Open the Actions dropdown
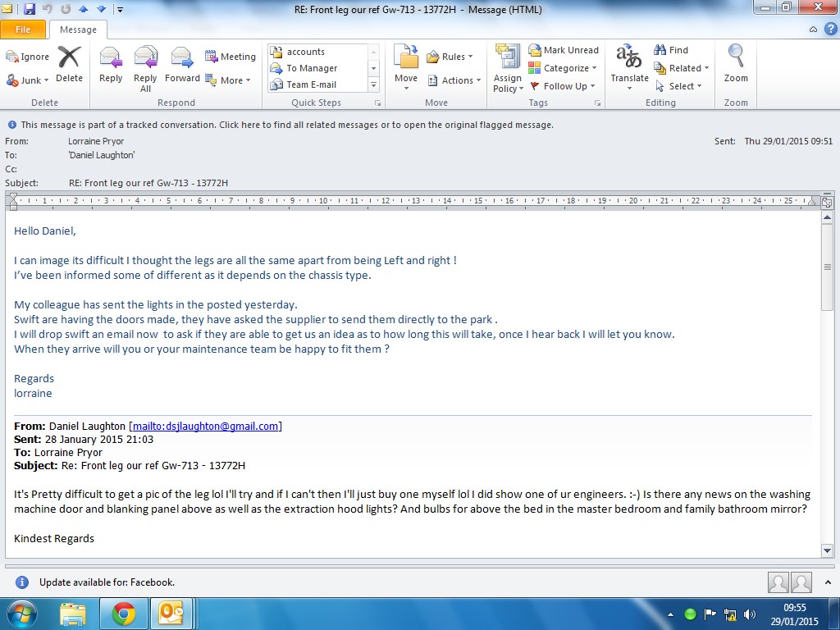The image size is (840, 630). click(454, 80)
